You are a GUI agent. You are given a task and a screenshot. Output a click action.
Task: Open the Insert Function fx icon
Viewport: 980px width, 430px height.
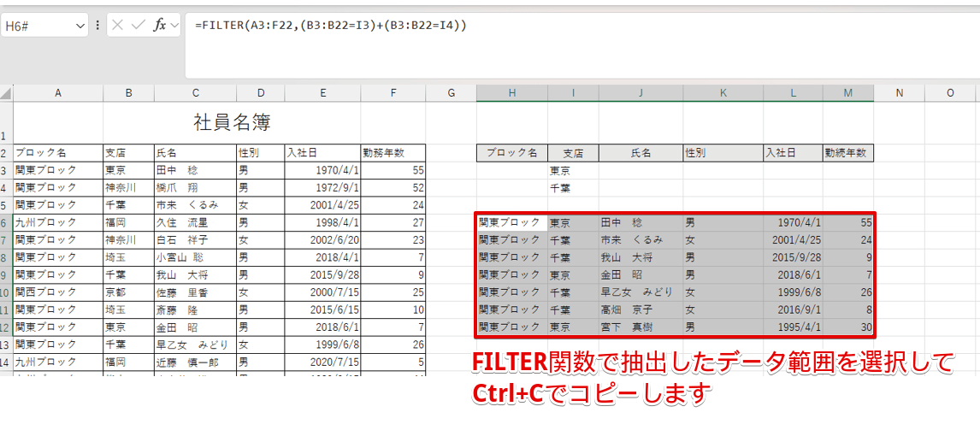tap(160, 26)
